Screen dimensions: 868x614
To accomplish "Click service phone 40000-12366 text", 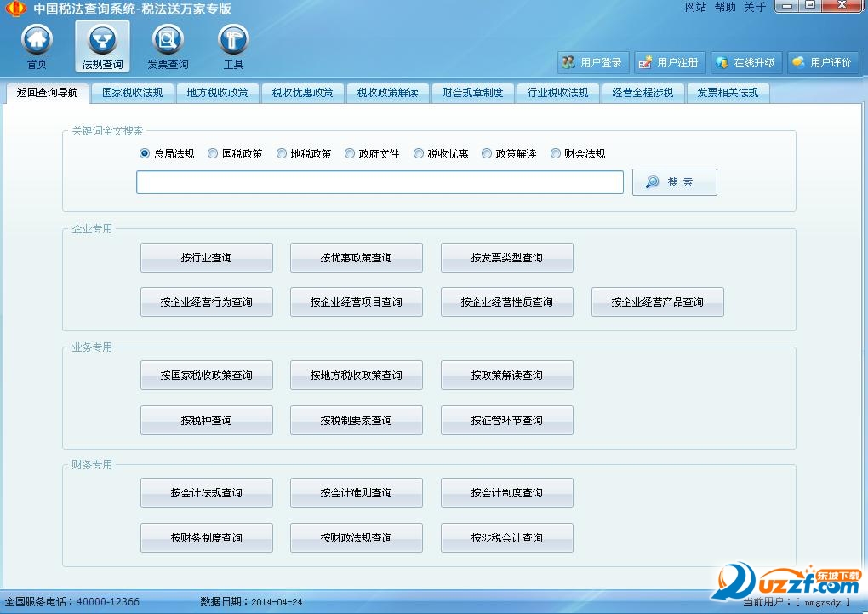I will (108, 602).
